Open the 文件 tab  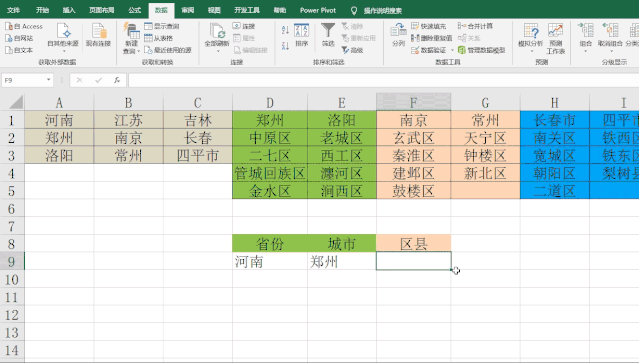13,10
